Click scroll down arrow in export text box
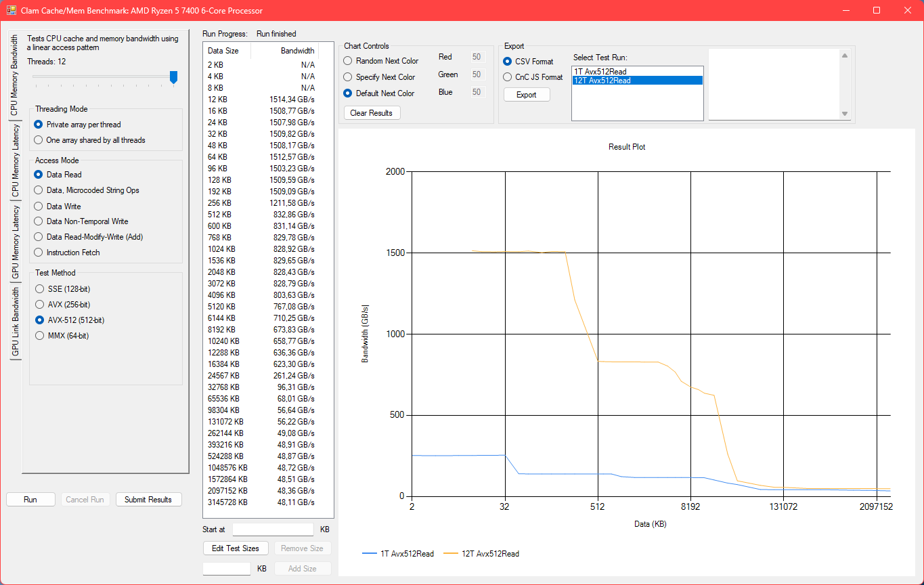 [844, 114]
